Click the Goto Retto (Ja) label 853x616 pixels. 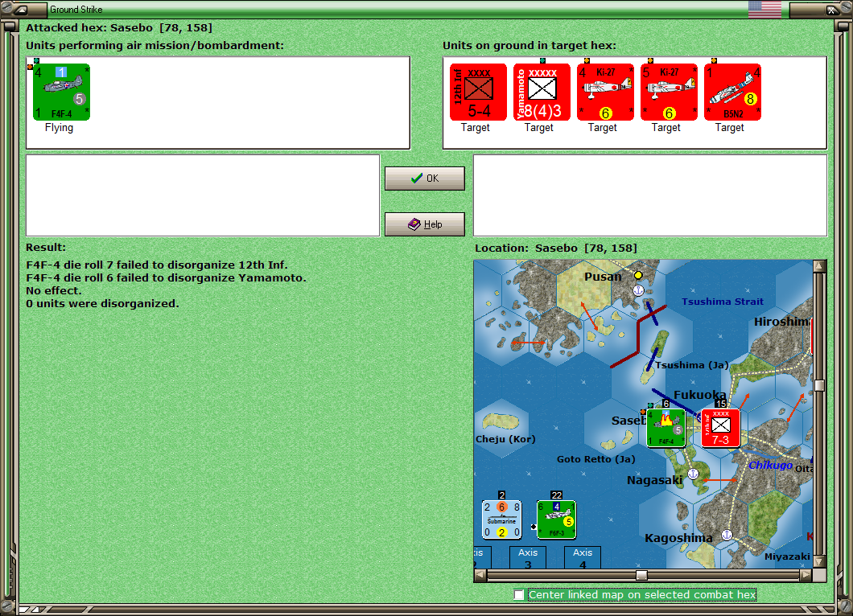pos(596,459)
